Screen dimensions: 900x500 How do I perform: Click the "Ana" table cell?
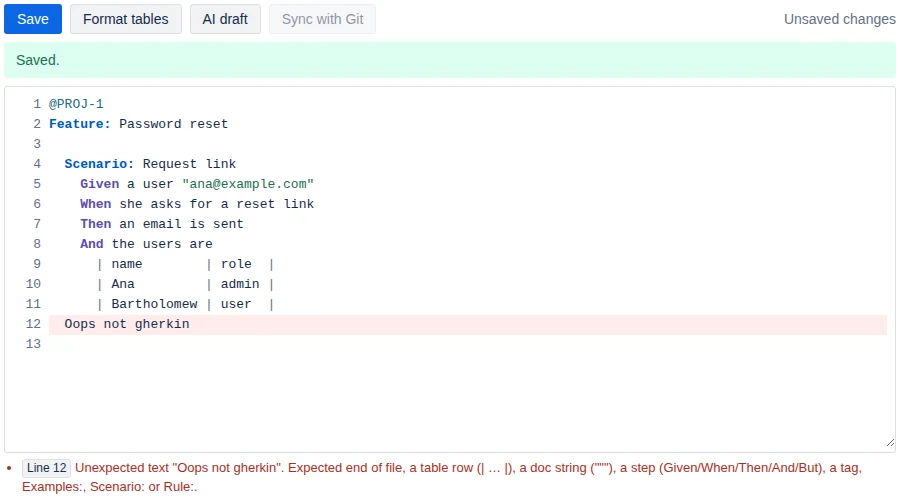pos(123,284)
